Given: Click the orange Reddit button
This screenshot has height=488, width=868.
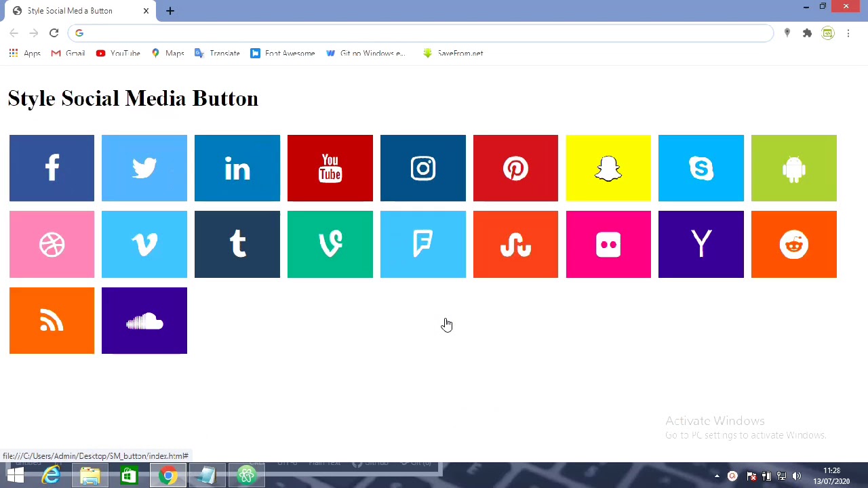Looking at the screenshot, I should pyautogui.click(x=794, y=244).
